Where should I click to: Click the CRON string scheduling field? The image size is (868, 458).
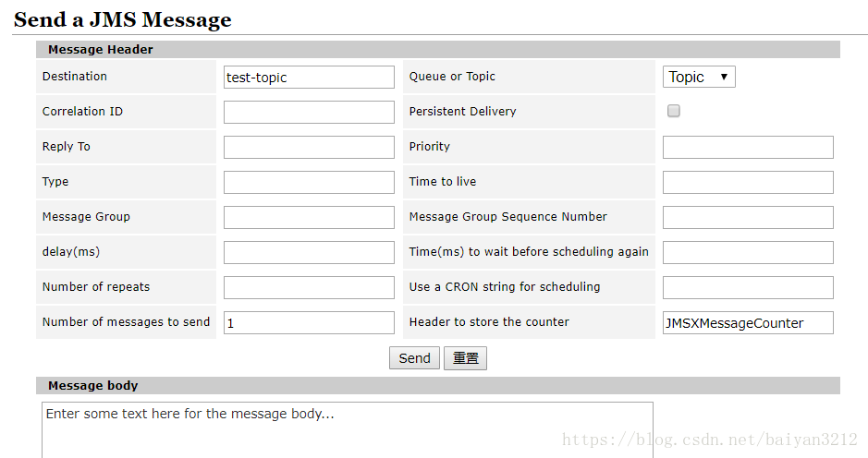click(x=748, y=287)
